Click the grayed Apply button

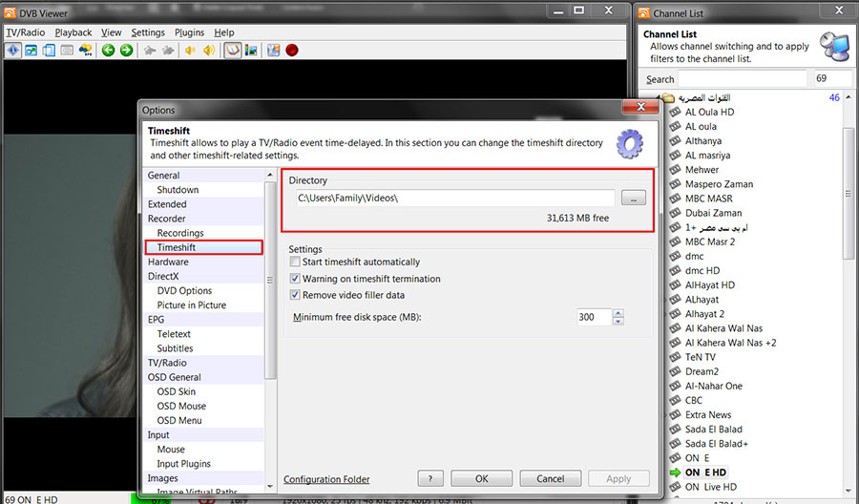618,479
